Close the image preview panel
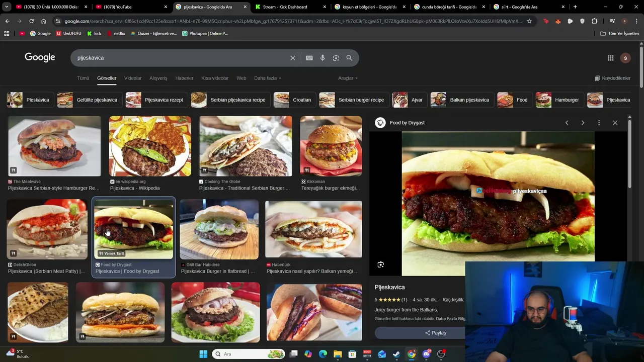This screenshot has height=362, width=644. pos(615,123)
